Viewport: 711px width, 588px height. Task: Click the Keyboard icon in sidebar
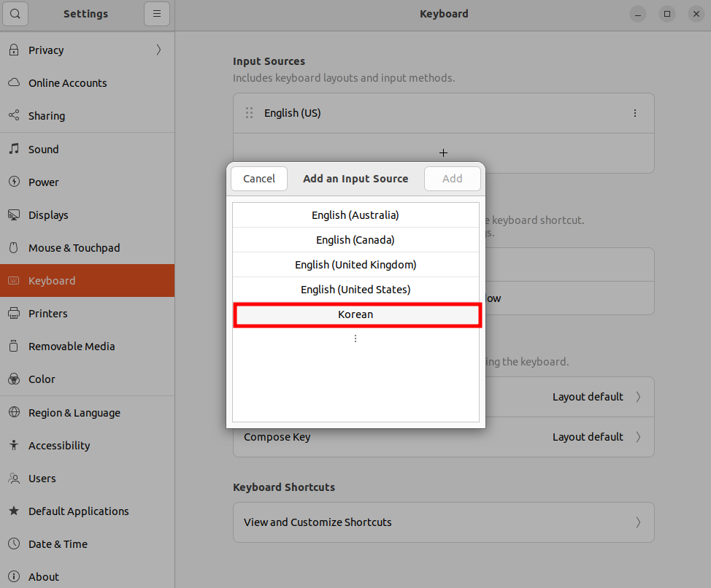point(14,280)
